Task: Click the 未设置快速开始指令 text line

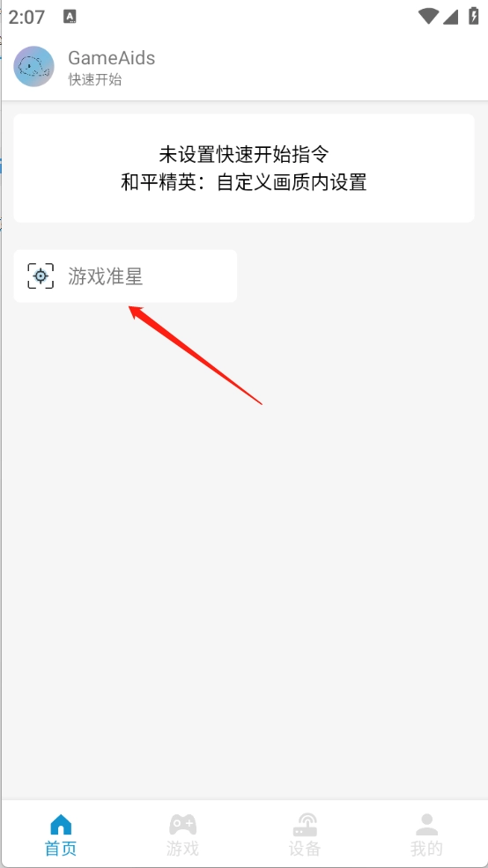Action: click(x=244, y=154)
